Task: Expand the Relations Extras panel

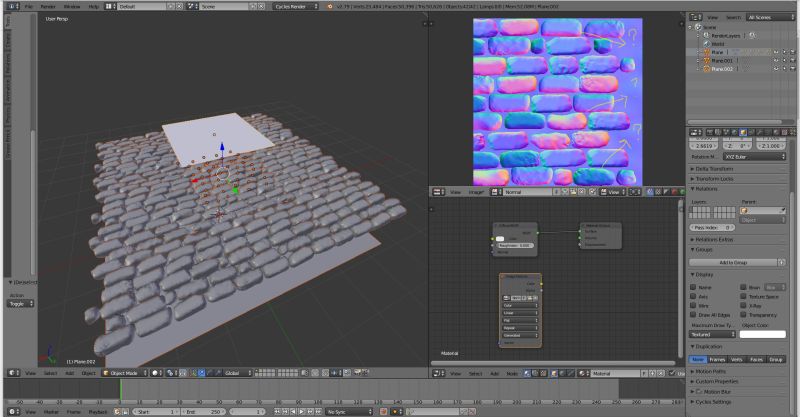Action: pyautogui.click(x=714, y=239)
